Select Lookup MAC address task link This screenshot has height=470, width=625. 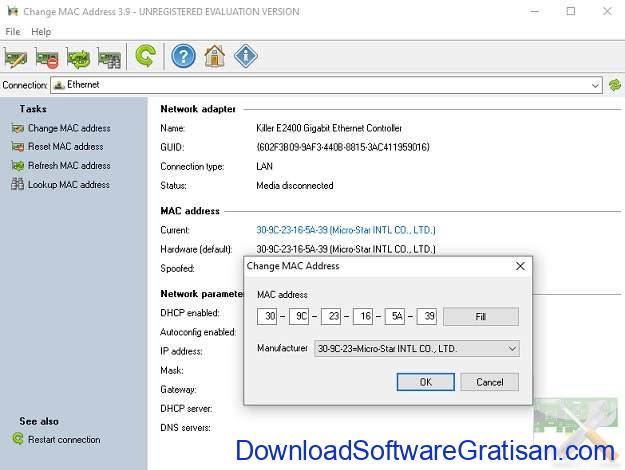[69, 185]
